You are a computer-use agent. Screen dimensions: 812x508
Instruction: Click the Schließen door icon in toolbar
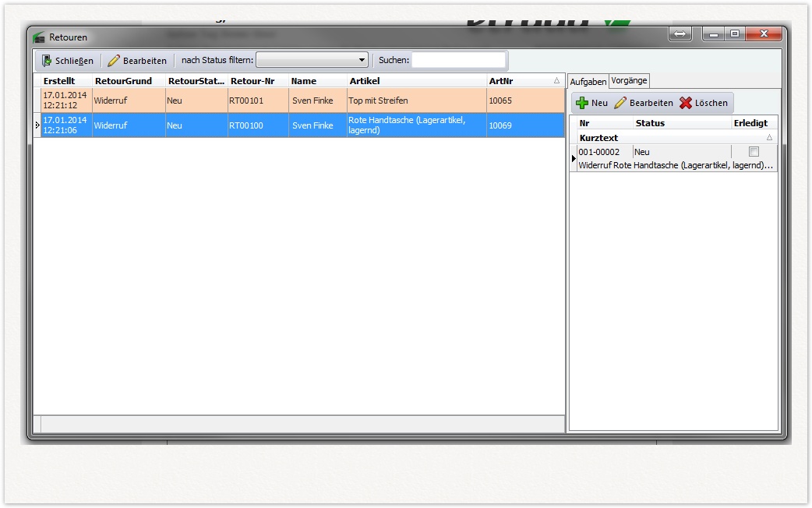coord(46,61)
